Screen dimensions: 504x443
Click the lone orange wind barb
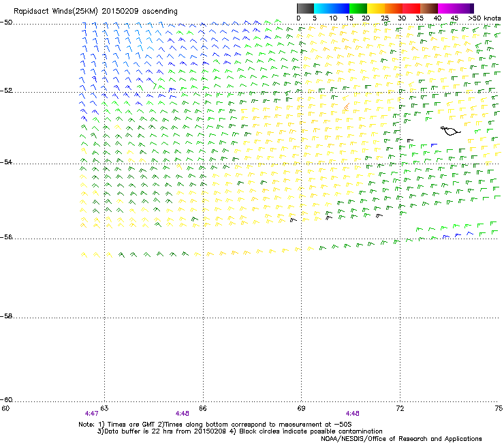click(347, 107)
